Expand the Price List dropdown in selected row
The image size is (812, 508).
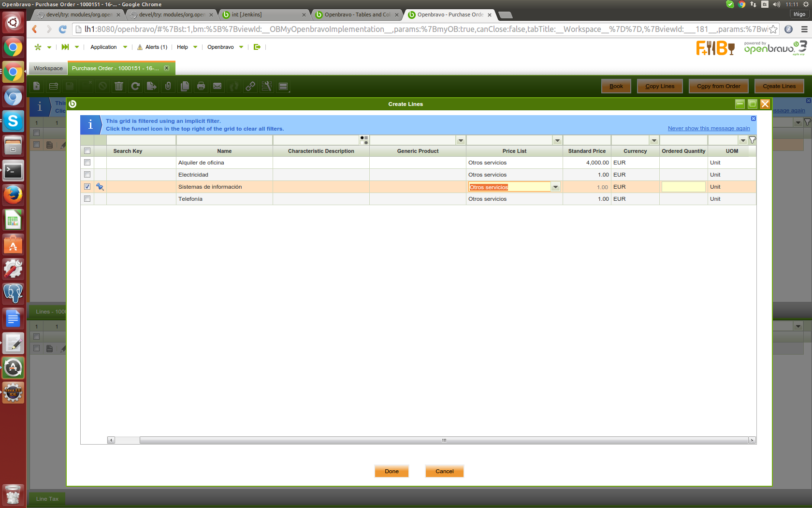(555, 187)
